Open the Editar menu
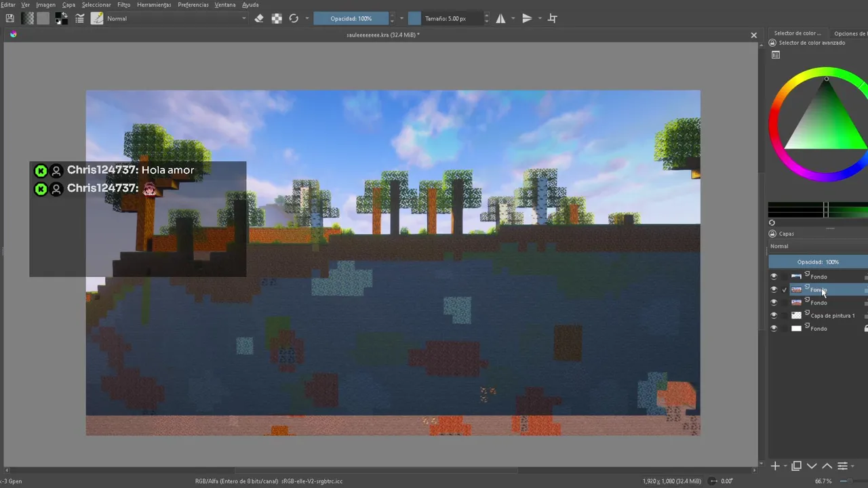The height and width of the screenshot is (488, 868). click(x=7, y=5)
